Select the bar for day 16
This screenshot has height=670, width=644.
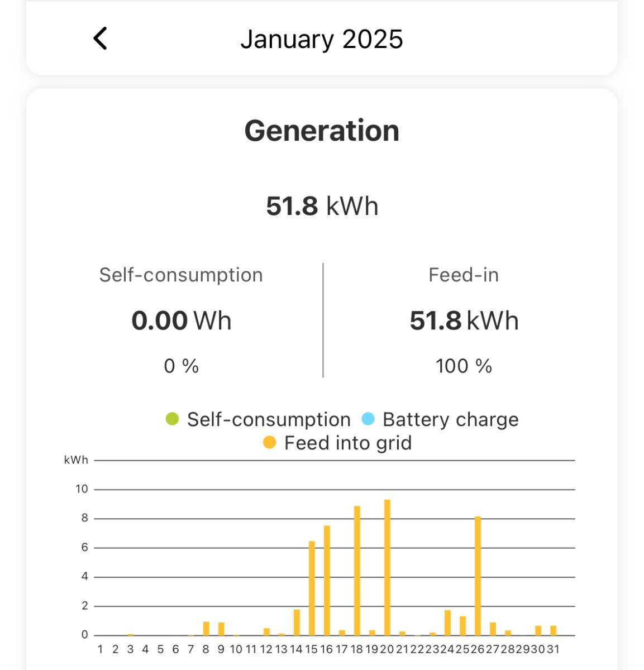[x=327, y=580]
